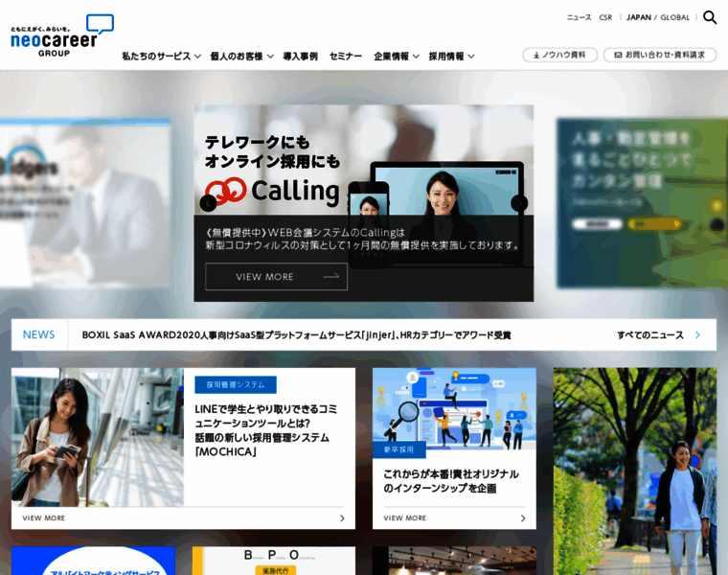Open LINE MOCHICA article title
Image resolution: width=728 pixels, height=575 pixels.
(x=265, y=430)
